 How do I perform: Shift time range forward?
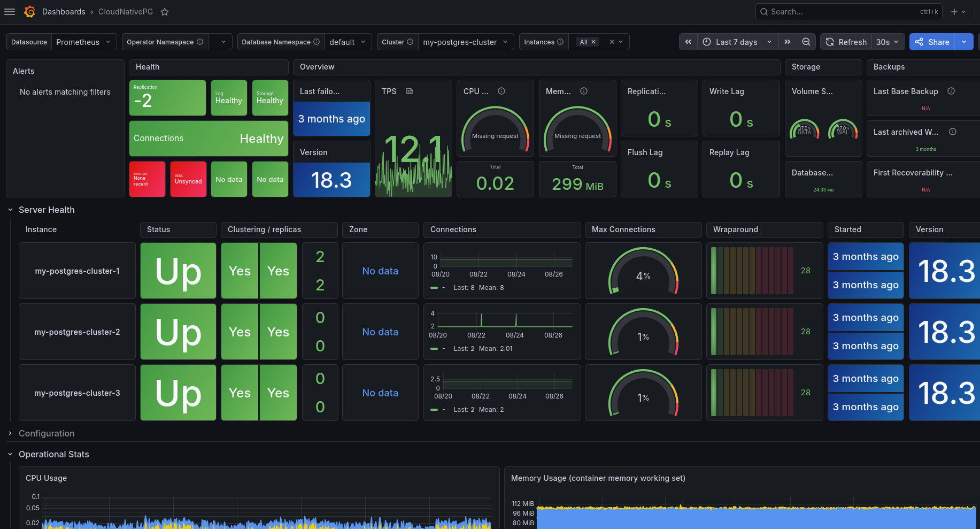(x=788, y=42)
